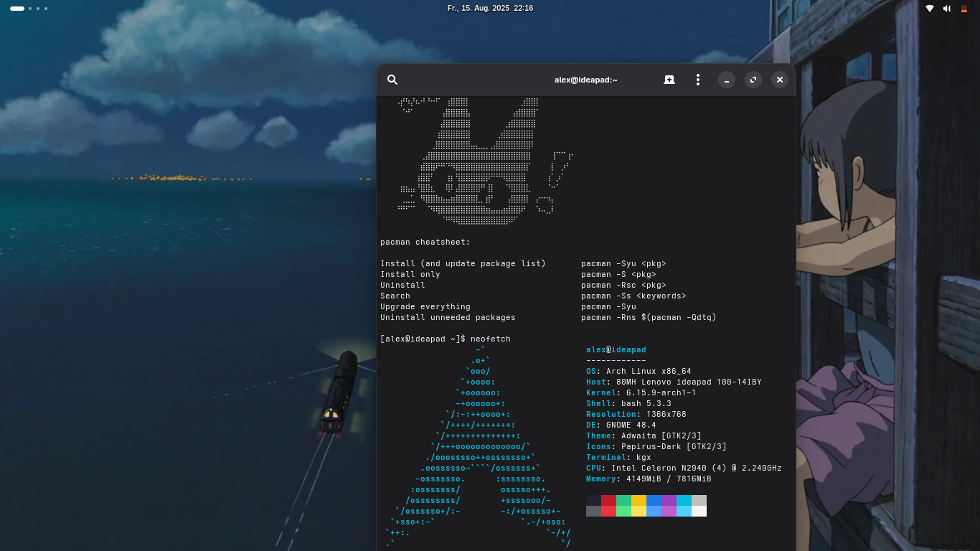Image resolution: width=980 pixels, height=551 pixels.
Task: Click the Wi-Fi icon in top bar
Action: 930,9
